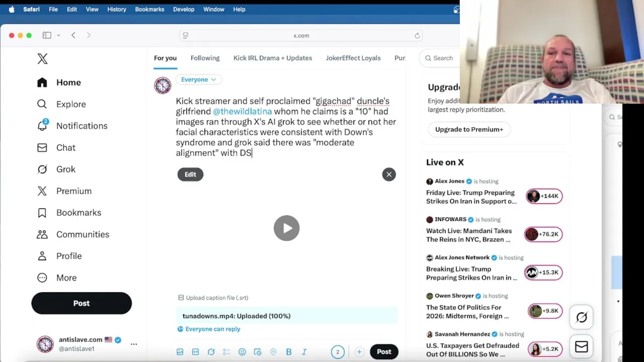Click Upload caption file (.srt)
This screenshot has width=644, height=362.
tap(213, 298)
